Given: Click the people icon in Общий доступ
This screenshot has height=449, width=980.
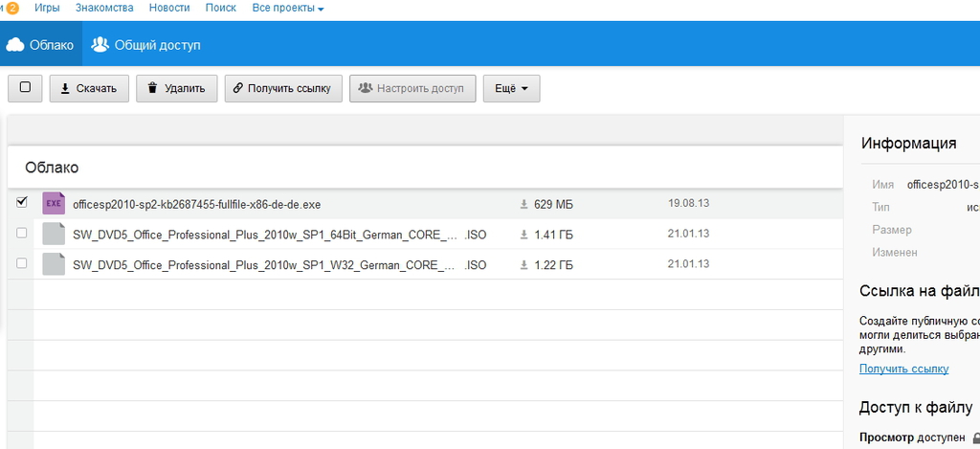Looking at the screenshot, I should 100,44.
